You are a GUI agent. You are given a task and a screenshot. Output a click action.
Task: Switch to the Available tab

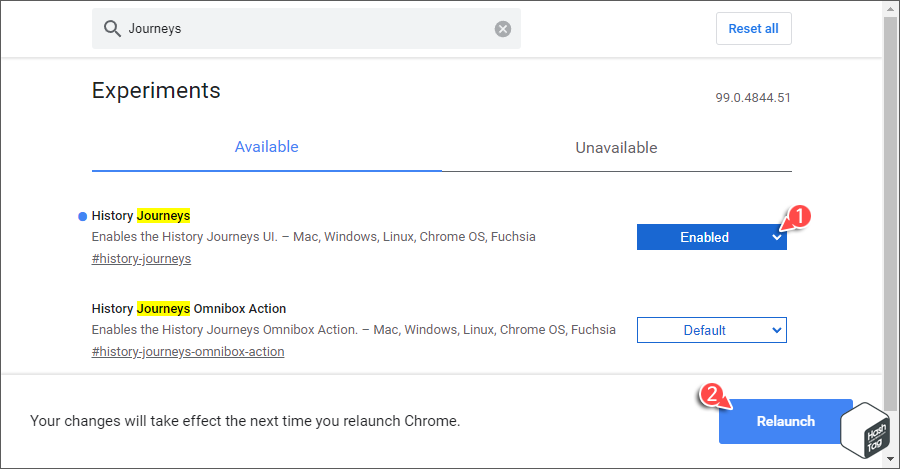coord(266,147)
